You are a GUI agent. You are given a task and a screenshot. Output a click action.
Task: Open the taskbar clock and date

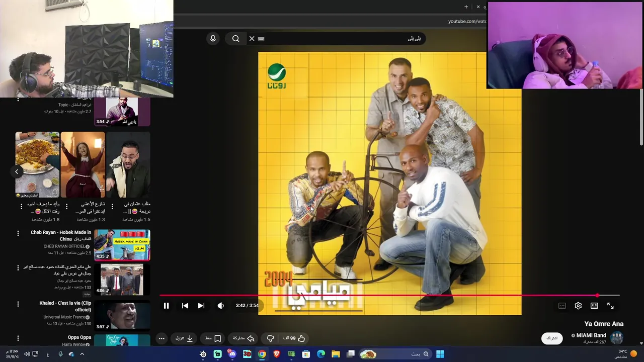pyautogui.click(x=12, y=354)
